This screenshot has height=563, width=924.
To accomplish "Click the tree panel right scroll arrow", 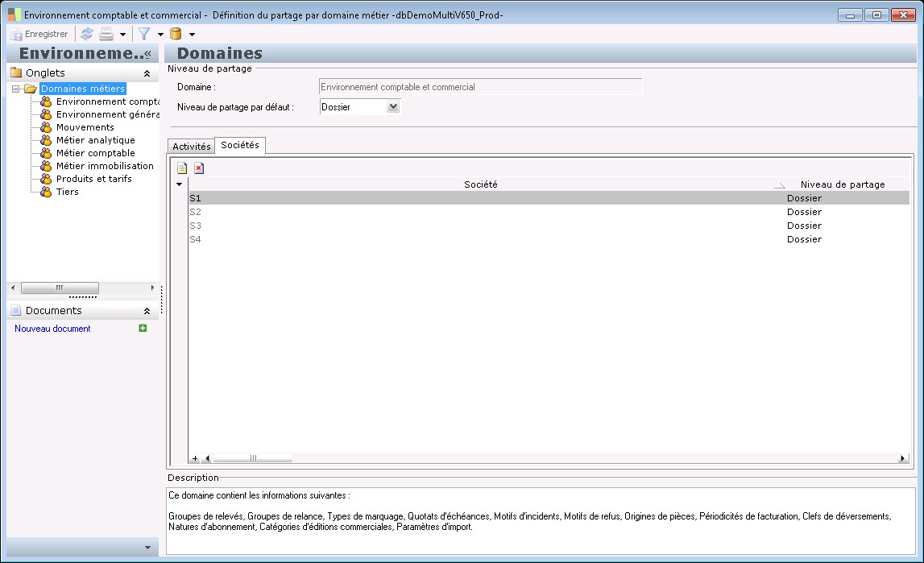I will pos(152,288).
